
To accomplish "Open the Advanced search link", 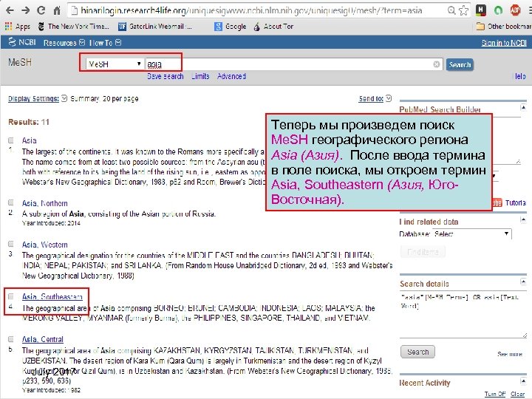I will pyautogui.click(x=231, y=76).
